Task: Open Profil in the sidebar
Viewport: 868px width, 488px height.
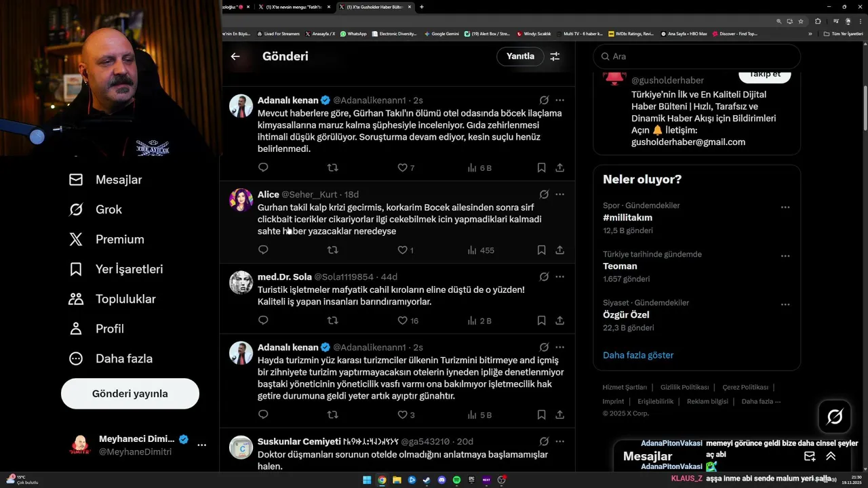Action: 97,329
